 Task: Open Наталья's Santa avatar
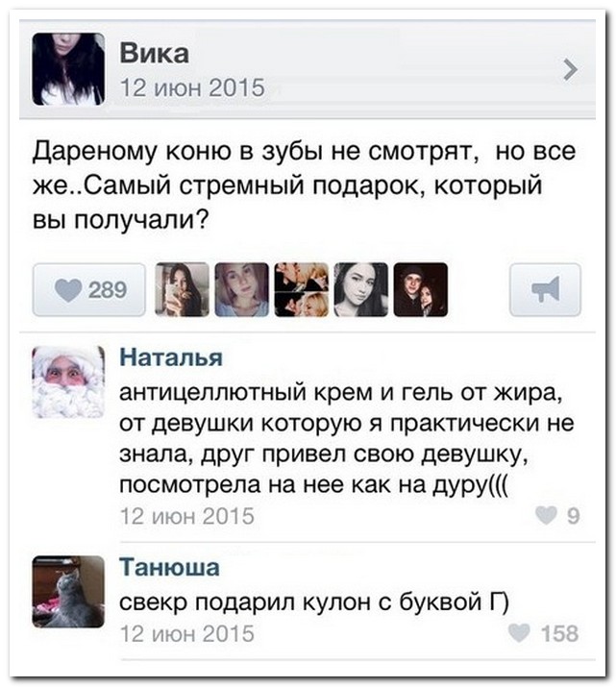click(x=68, y=381)
